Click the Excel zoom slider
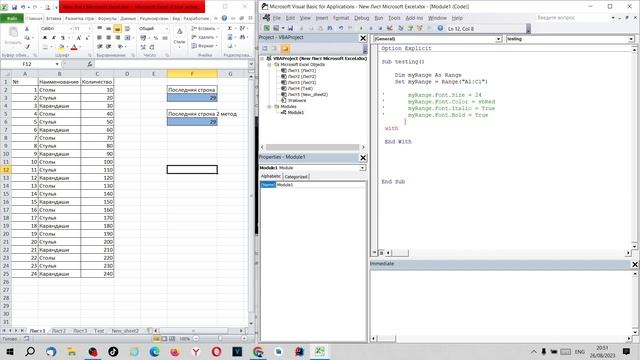Image resolution: width=640 pixels, height=360 pixels. 220,338
